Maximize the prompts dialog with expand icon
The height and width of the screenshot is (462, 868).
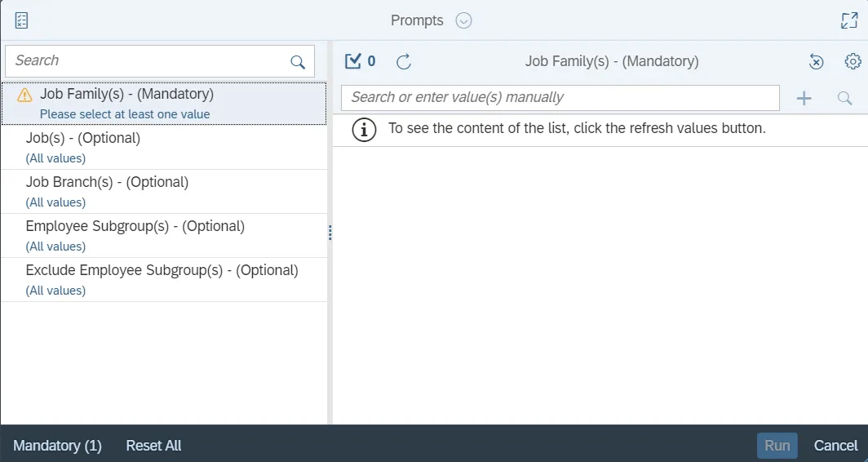(849, 20)
